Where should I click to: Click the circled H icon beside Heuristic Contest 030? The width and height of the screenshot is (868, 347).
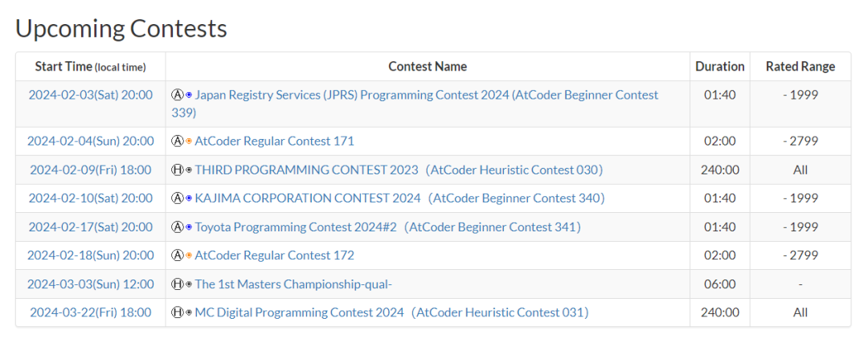point(177,170)
